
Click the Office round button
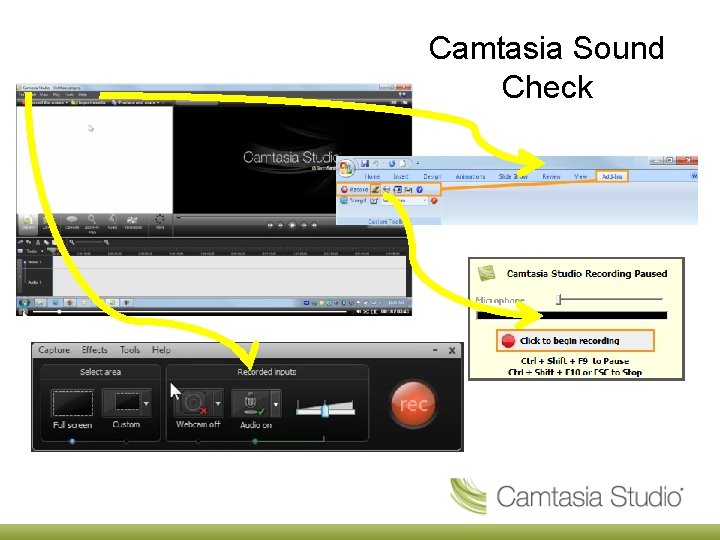(x=346, y=168)
